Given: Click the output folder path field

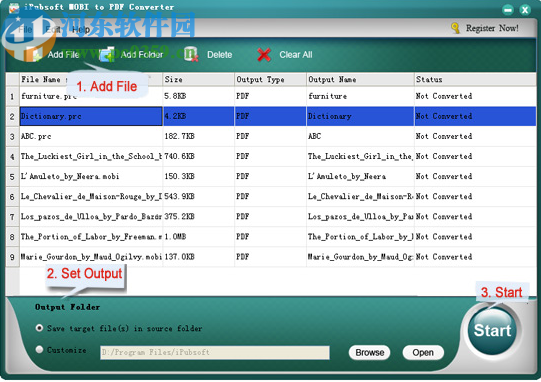Looking at the screenshot, I should point(215,352).
